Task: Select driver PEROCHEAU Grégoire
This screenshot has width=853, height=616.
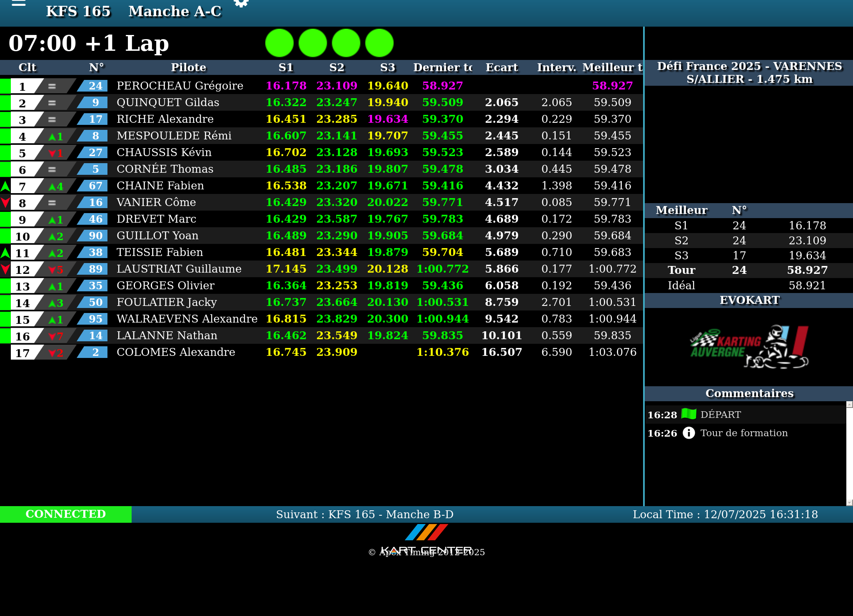Action: (180, 86)
